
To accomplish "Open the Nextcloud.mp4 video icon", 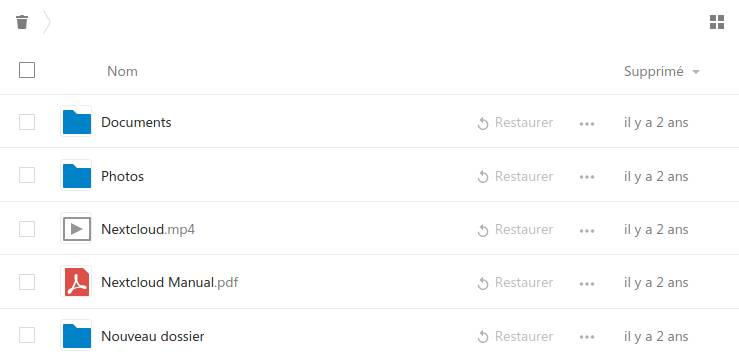I will click(x=76, y=229).
